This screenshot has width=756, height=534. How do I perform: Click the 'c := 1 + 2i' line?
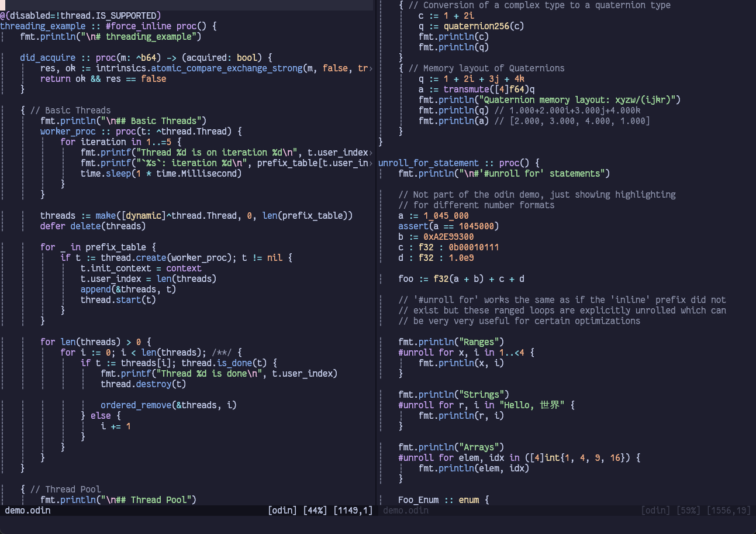pos(446,16)
